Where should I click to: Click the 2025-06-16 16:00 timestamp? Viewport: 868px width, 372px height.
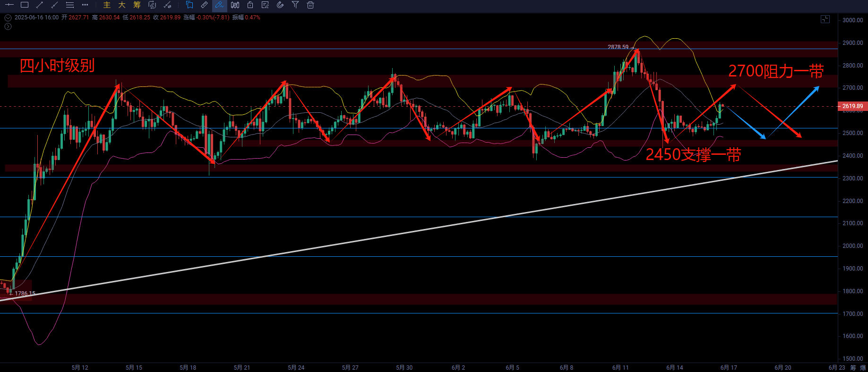(x=37, y=17)
